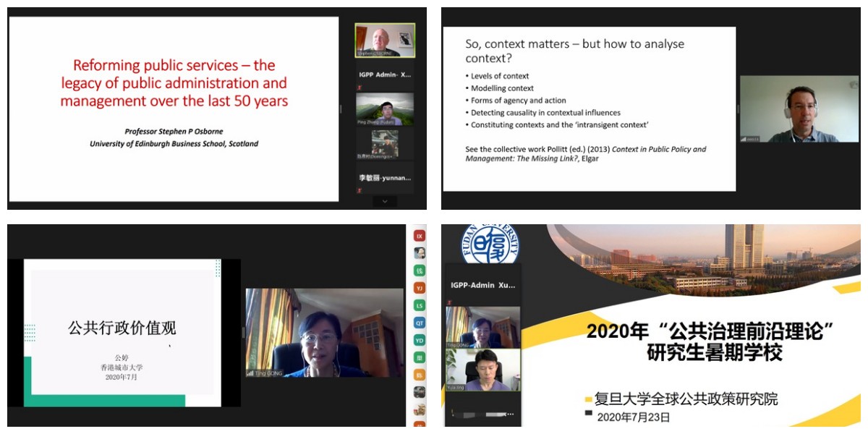Open more options ellipsis under Yijia Jing tile
868x434 pixels.
[x=510, y=414]
